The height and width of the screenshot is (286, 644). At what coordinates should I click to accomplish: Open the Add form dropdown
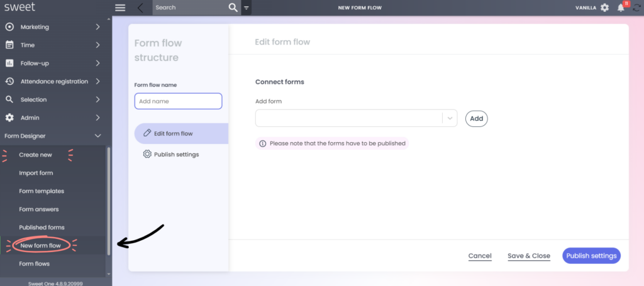tap(356, 118)
